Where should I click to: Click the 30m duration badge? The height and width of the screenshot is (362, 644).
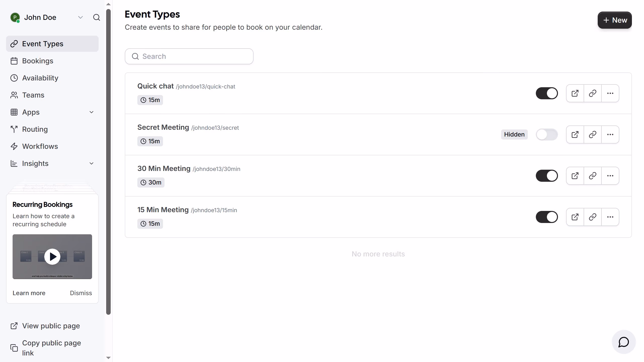(151, 183)
